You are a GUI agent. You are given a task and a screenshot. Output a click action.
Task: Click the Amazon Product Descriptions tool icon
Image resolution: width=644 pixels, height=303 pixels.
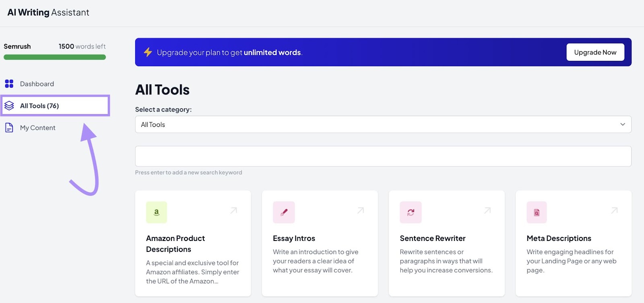tap(157, 212)
